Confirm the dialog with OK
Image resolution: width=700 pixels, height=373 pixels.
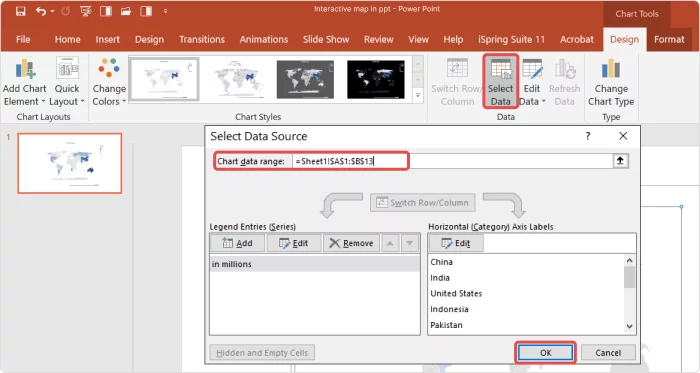coord(546,352)
